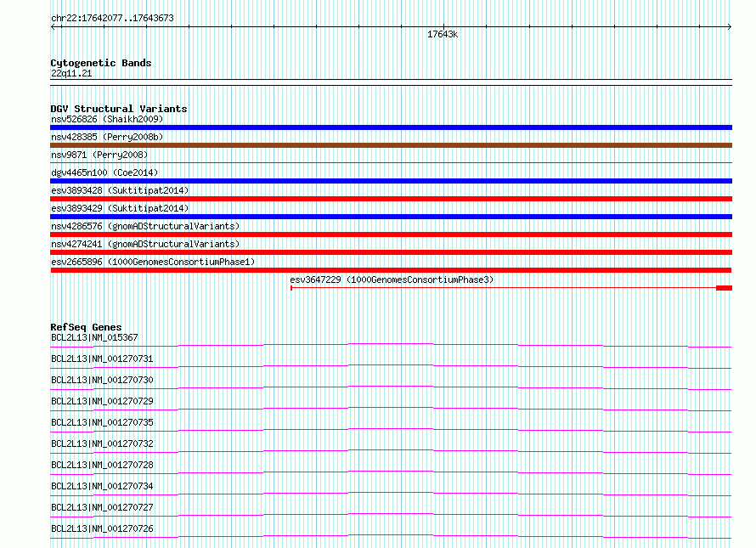
Task: Open transcript BCL2L13|NM_001270731
Action: [102, 359]
